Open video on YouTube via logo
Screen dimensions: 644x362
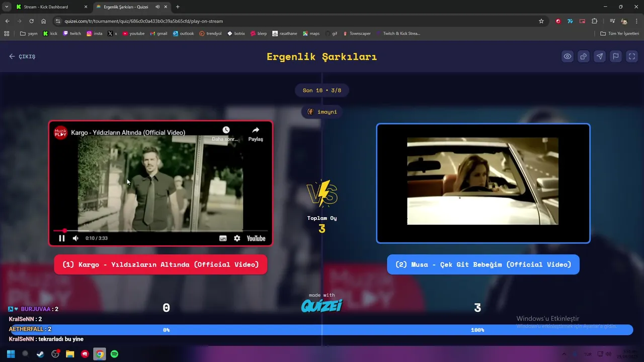[256, 238]
